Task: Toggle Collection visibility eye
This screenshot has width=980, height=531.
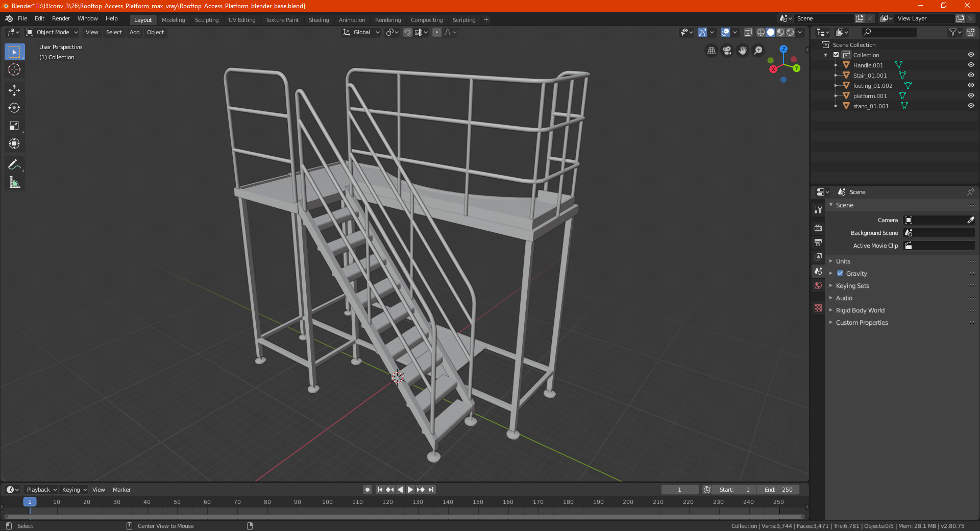Action: tap(971, 55)
